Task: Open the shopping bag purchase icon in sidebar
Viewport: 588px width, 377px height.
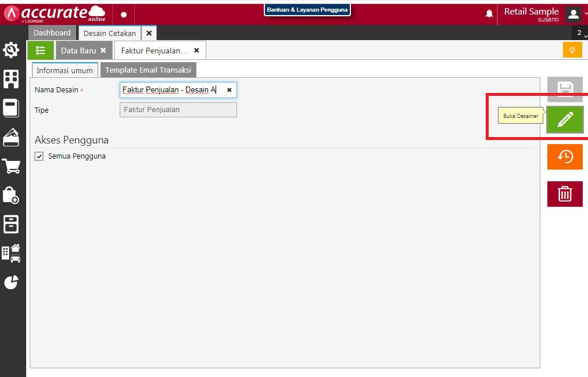Action: [11, 196]
